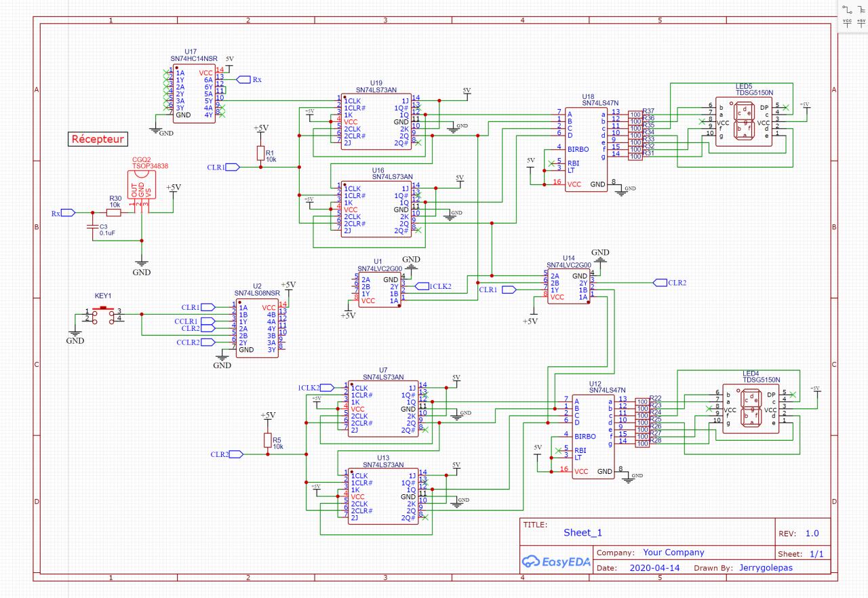Select Rx net port beside U17

tap(248, 79)
